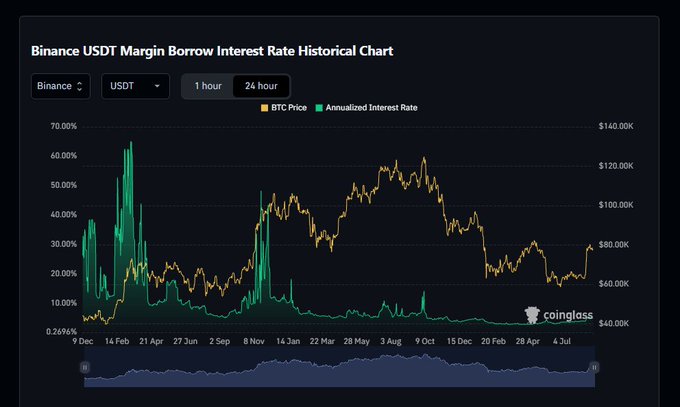Click the 15 Dec date label

coord(459,341)
